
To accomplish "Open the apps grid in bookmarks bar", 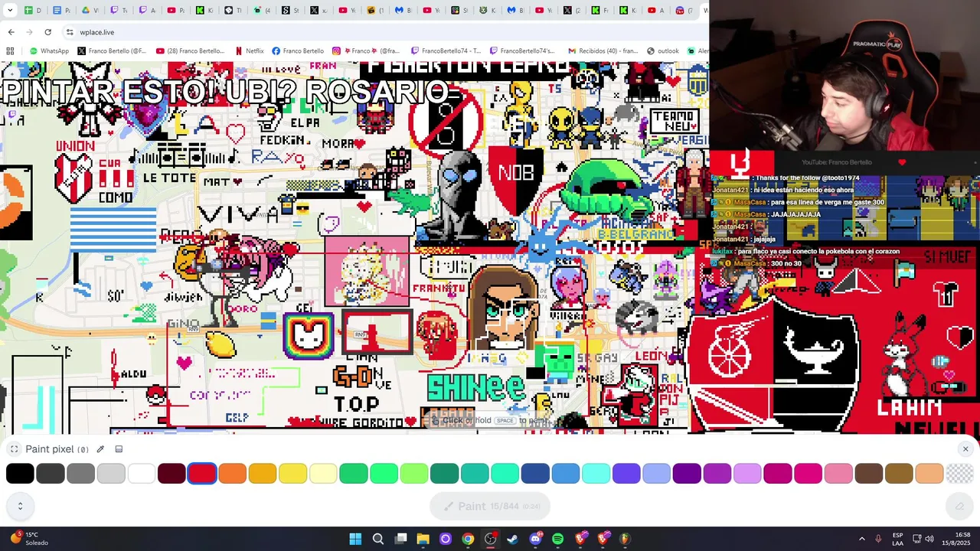I will click(x=10, y=51).
